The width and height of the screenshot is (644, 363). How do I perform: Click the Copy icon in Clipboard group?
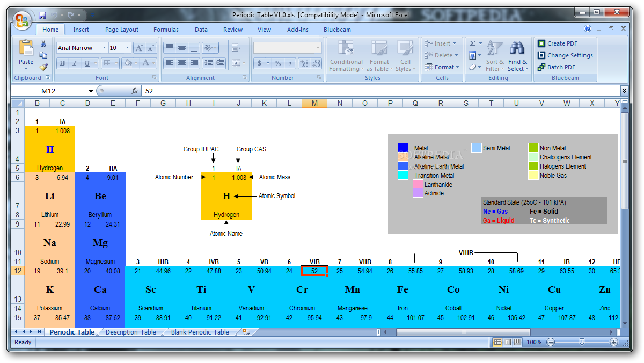pos(44,55)
